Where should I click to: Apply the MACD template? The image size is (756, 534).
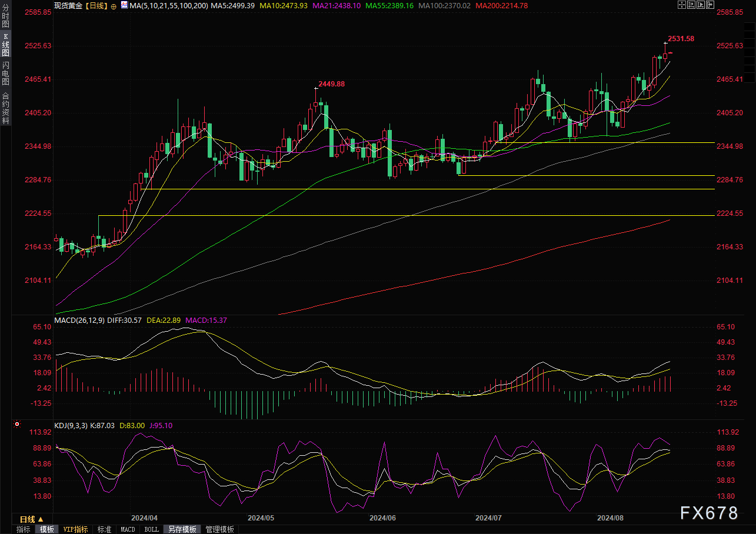(x=128, y=529)
